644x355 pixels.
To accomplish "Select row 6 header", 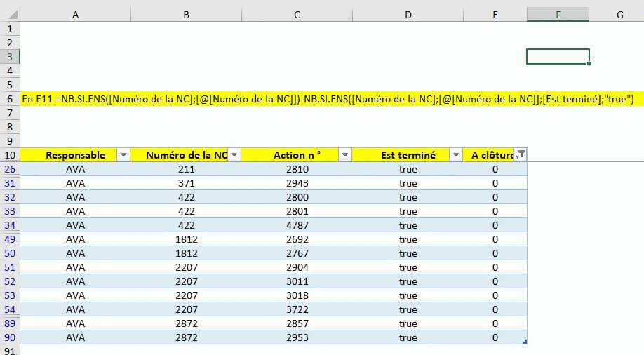I will [10, 99].
